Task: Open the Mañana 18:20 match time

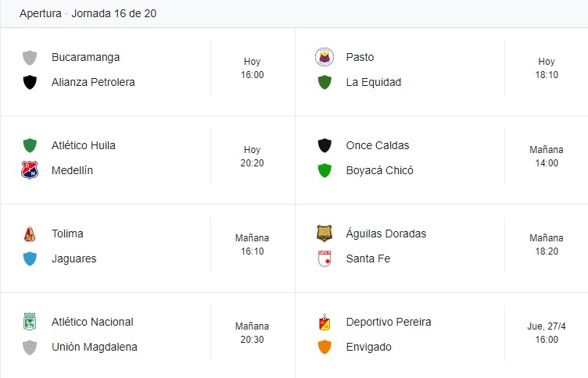Action: click(x=547, y=244)
